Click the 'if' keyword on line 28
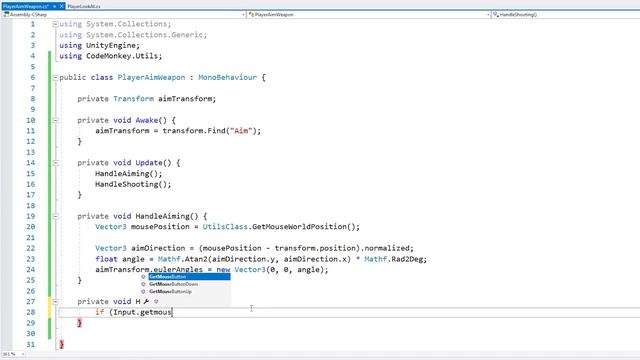640x360 pixels. tap(100, 312)
